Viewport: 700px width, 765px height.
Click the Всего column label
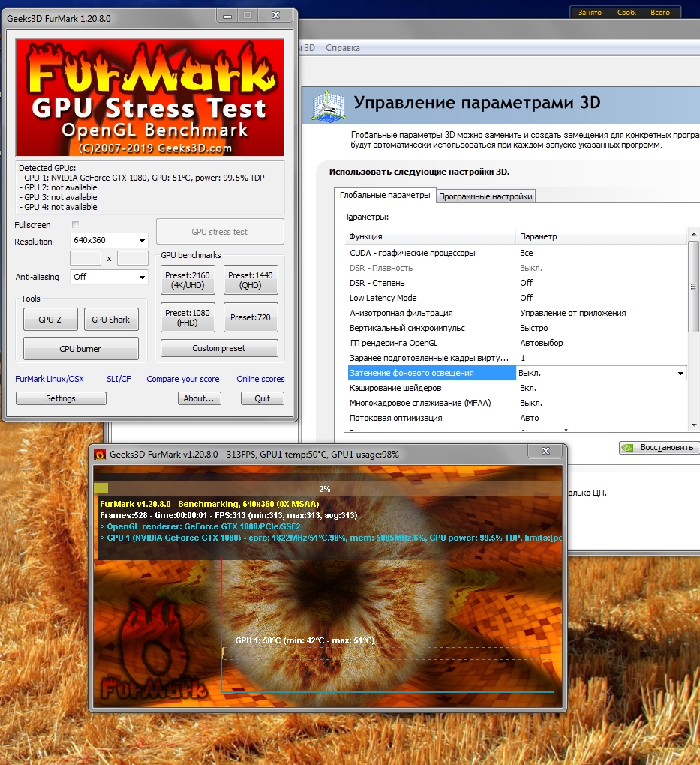point(660,13)
